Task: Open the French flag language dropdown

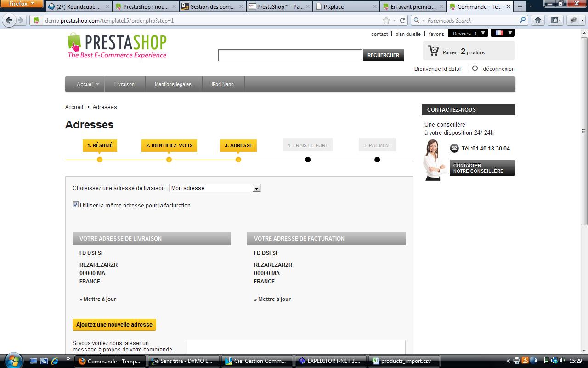Action: point(503,33)
